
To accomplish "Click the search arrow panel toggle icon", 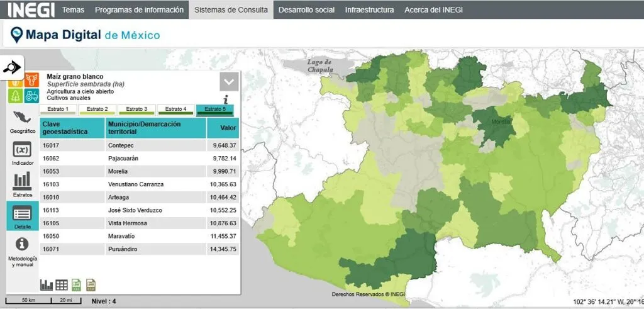I will click(12, 67).
